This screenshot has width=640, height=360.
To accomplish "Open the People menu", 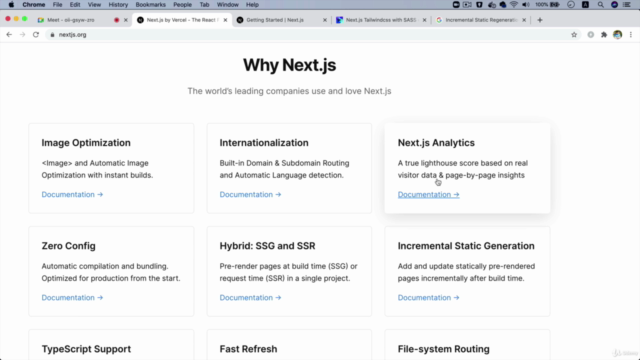I will coord(182,4).
